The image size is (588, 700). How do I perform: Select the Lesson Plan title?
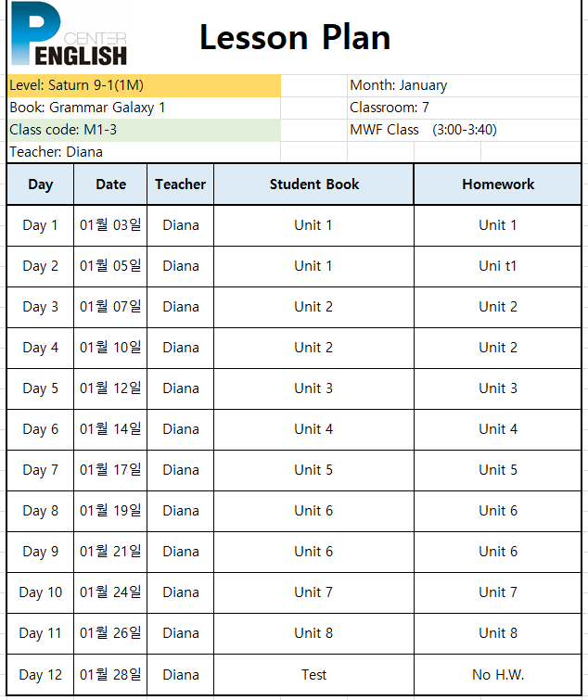[x=295, y=37]
